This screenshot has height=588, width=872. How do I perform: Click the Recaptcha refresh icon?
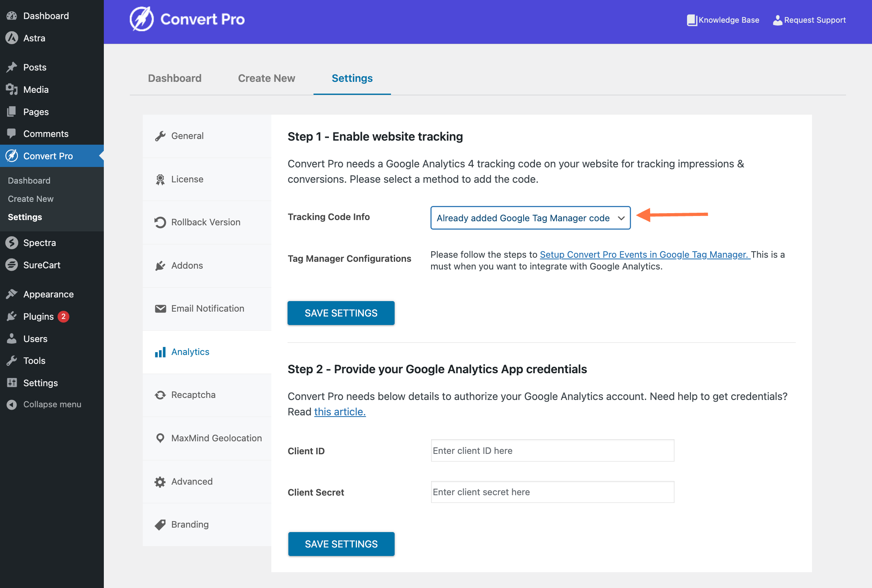pos(160,395)
